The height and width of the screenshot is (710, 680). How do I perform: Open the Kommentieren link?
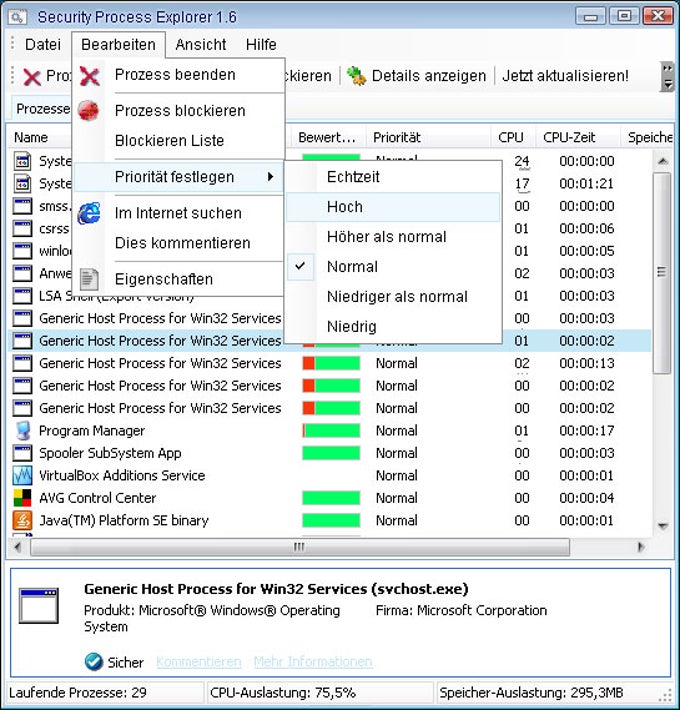[199, 662]
